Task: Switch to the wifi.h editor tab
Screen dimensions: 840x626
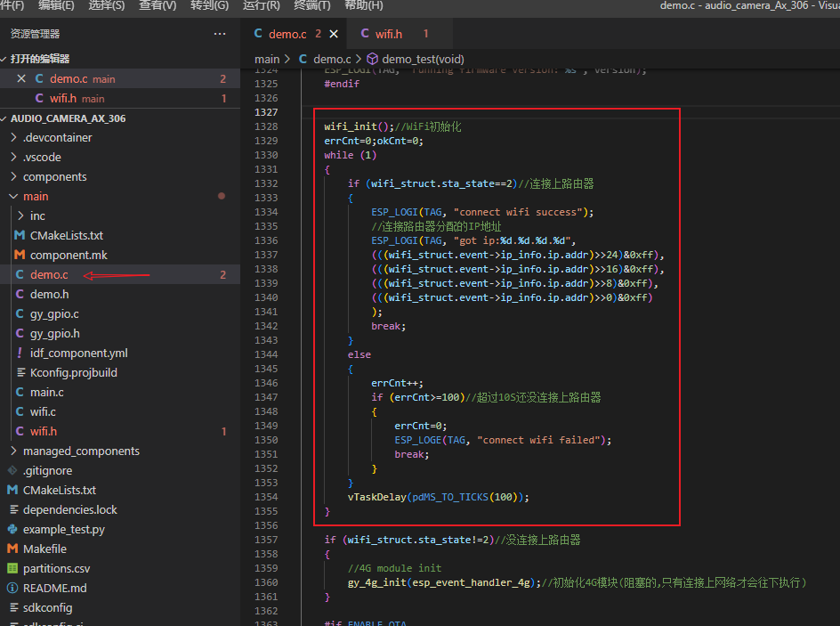Action: coord(388,34)
